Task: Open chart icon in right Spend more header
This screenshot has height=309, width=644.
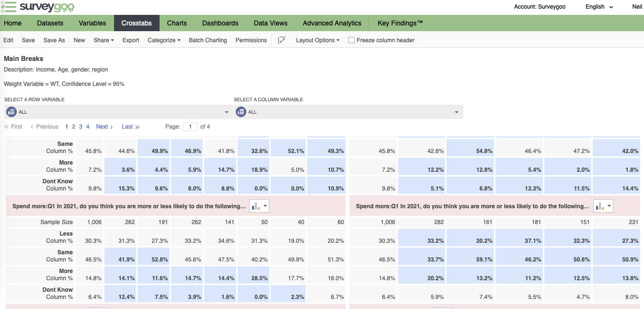Action: coord(603,206)
